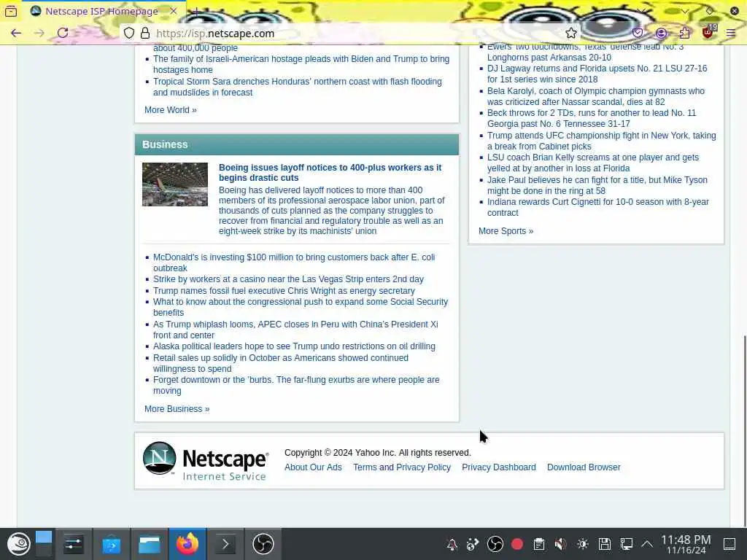This screenshot has width=747, height=560.
Task: Open the OBS tray icon
Action: pyautogui.click(x=495, y=544)
